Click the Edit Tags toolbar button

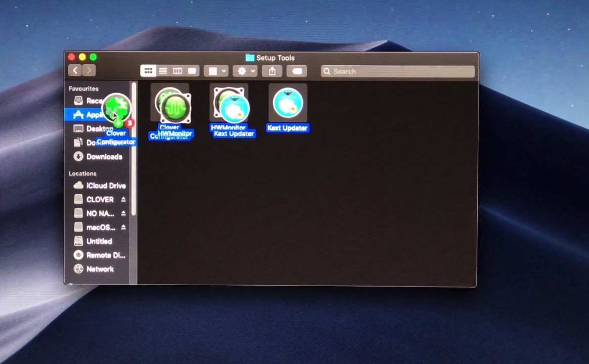pos(297,71)
